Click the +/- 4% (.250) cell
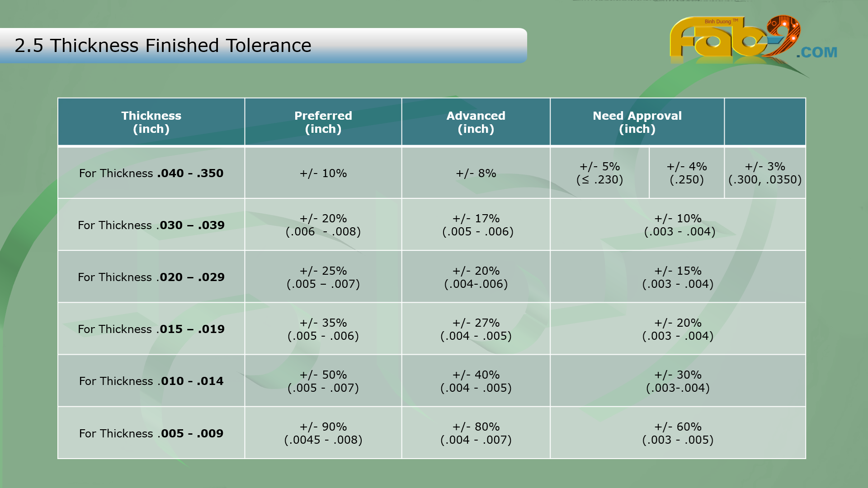This screenshot has width=868, height=488. pyautogui.click(x=686, y=173)
